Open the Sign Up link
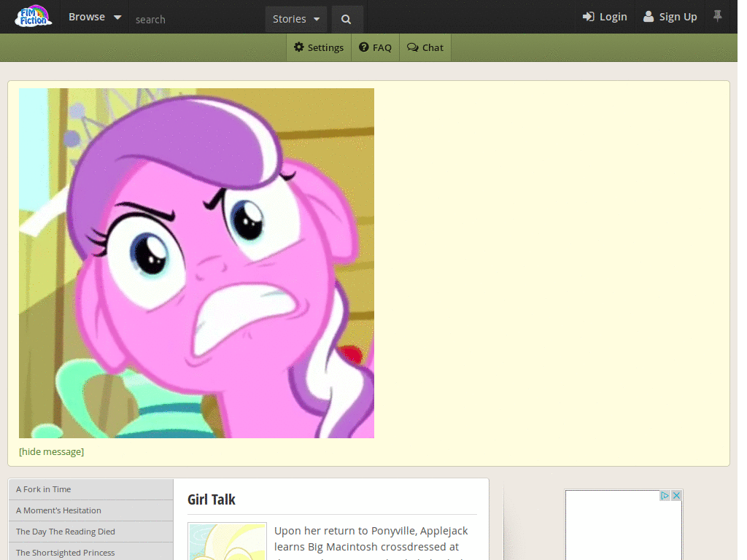The height and width of the screenshot is (560, 747). [x=670, y=17]
